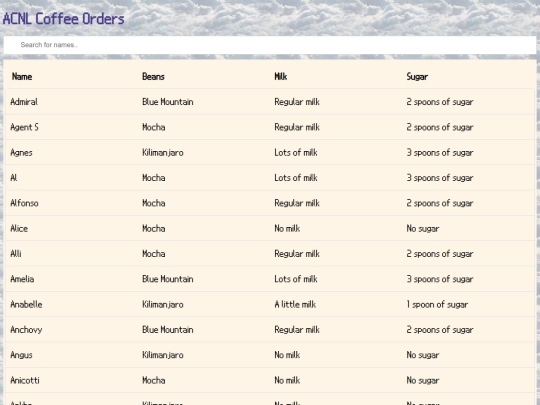Click 2 spoons of sugar for Alfonso

[x=440, y=203]
